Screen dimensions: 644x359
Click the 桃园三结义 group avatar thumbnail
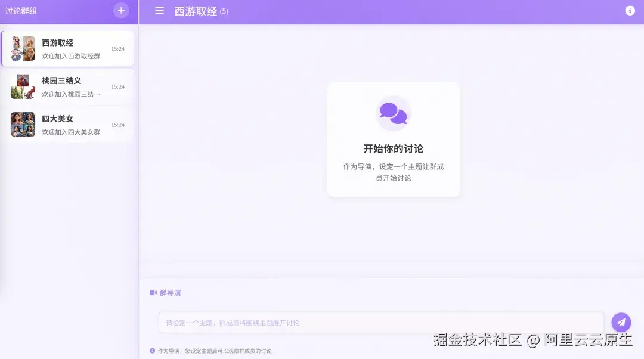23,86
